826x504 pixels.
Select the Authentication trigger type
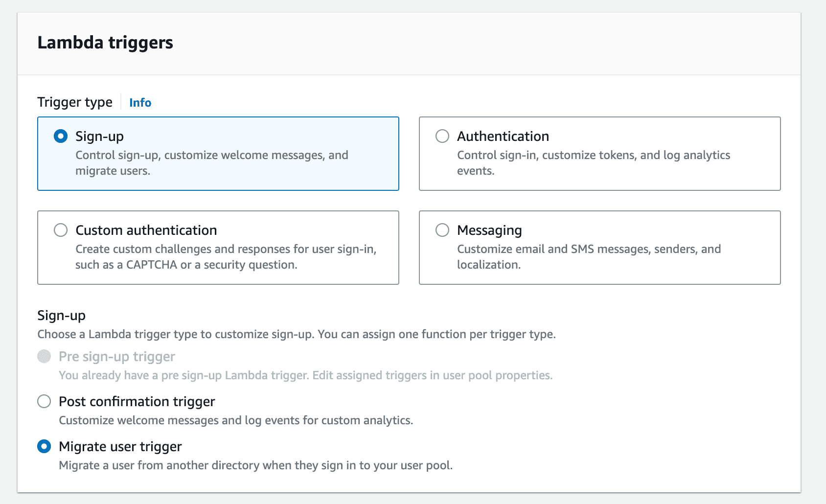pos(442,137)
